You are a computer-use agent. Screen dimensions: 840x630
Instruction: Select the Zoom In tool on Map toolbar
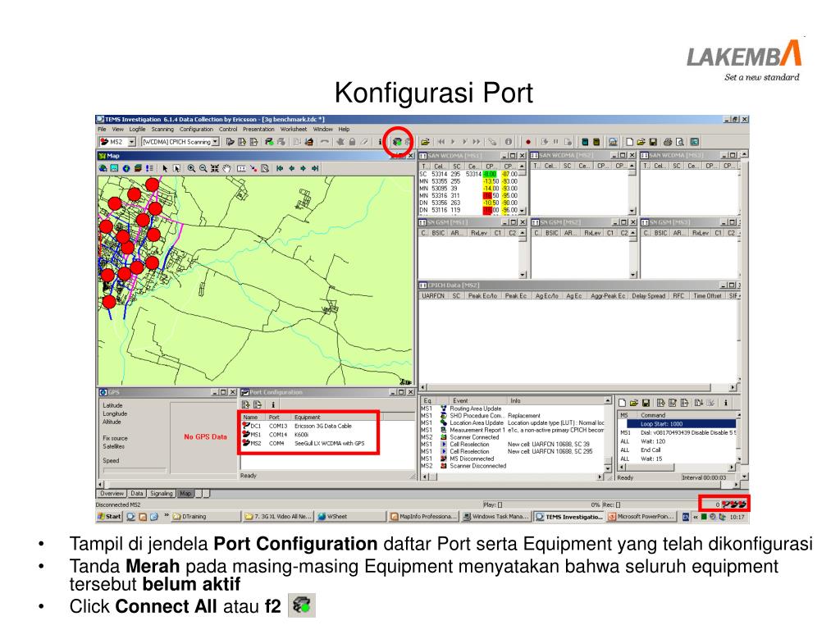tap(191, 168)
